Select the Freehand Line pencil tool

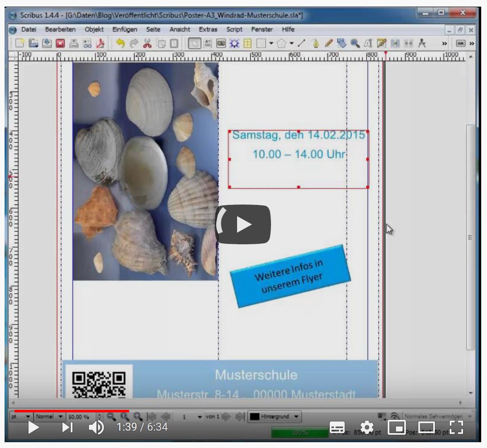point(329,43)
